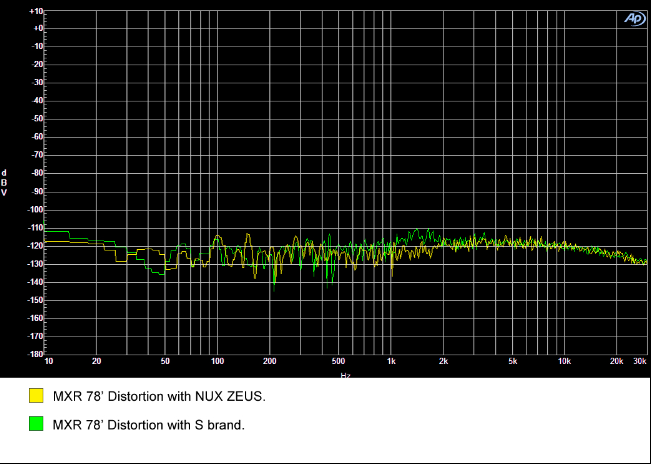Image resolution: width=654 pixels, height=464 pixels.
Task: Click the -130 tick label on the dBV axis
Action: (x=36, y=264)
